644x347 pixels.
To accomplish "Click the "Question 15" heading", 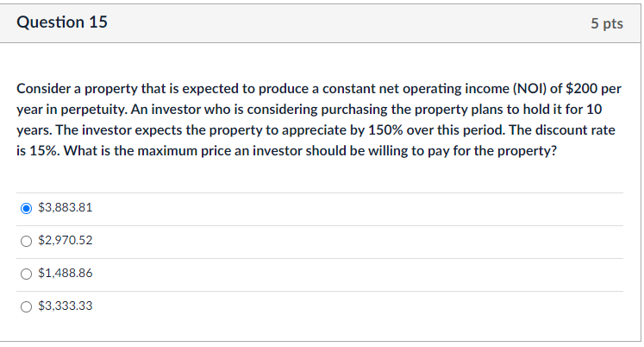I will [x=62, y=23].
